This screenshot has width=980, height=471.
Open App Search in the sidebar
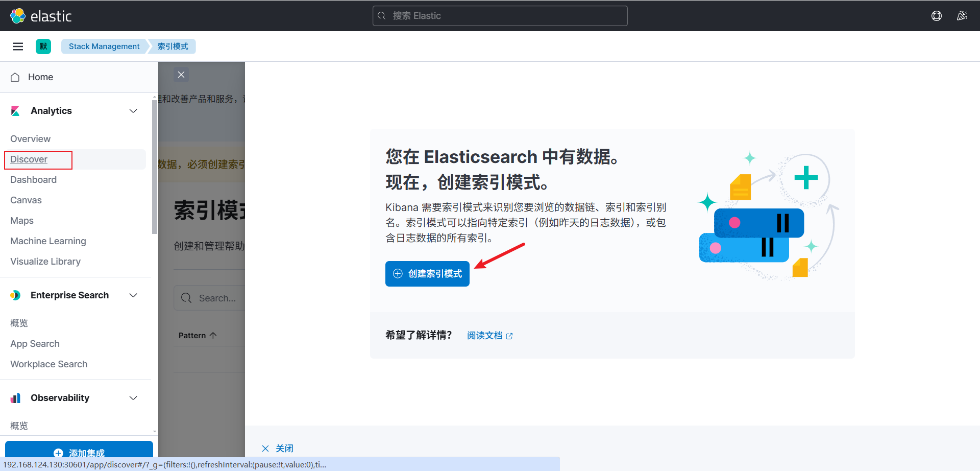pos(35,344)
